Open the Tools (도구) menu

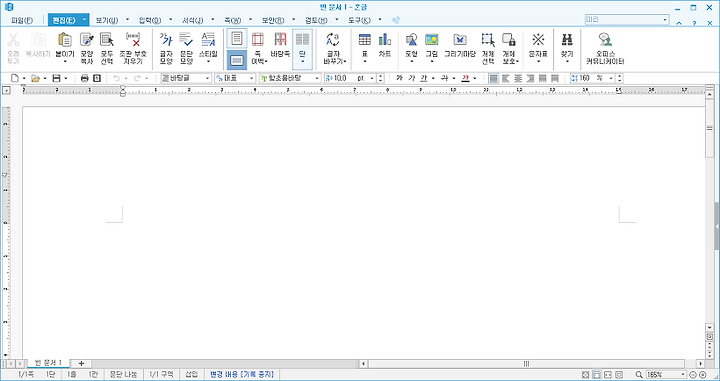(359, 20)
